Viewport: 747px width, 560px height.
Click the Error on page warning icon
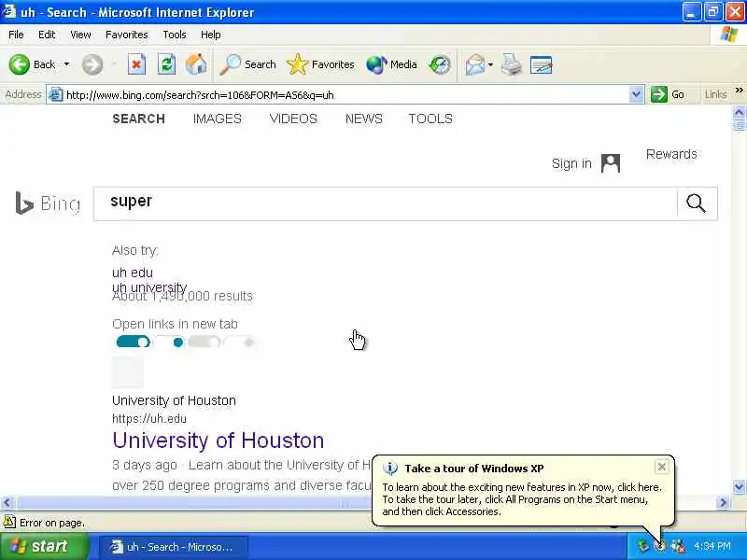tap(9, 523)
